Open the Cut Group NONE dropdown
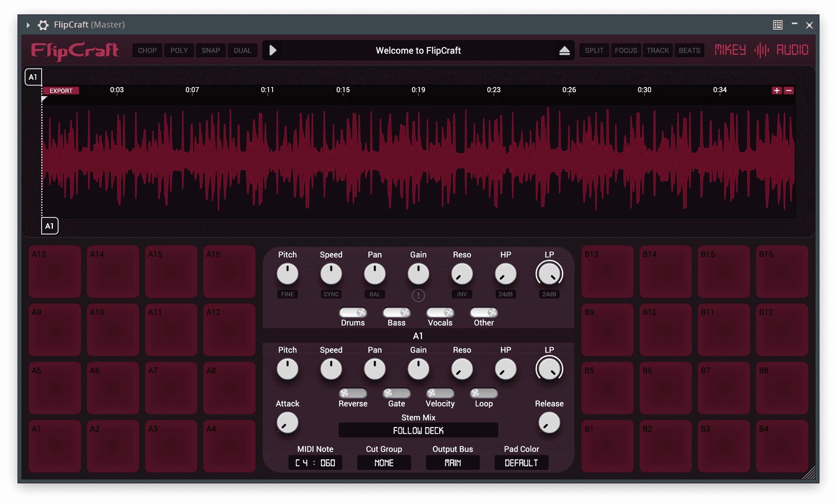Viewport: 837px width, 504px height. (x=384, y=463)
